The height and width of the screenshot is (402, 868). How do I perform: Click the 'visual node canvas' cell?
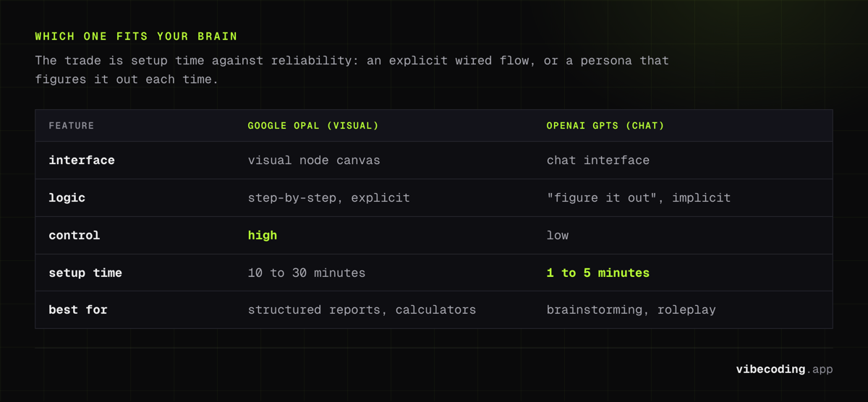tap(314, 161)
